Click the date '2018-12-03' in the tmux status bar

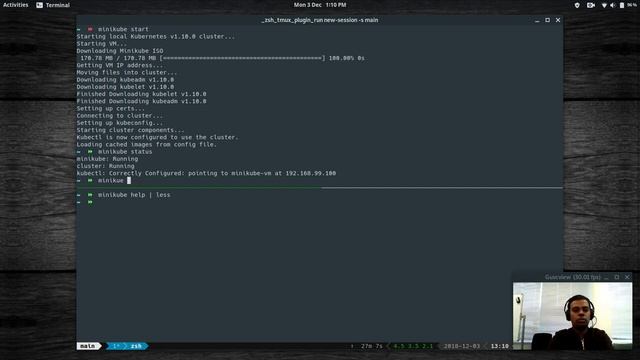click(462, 346)
